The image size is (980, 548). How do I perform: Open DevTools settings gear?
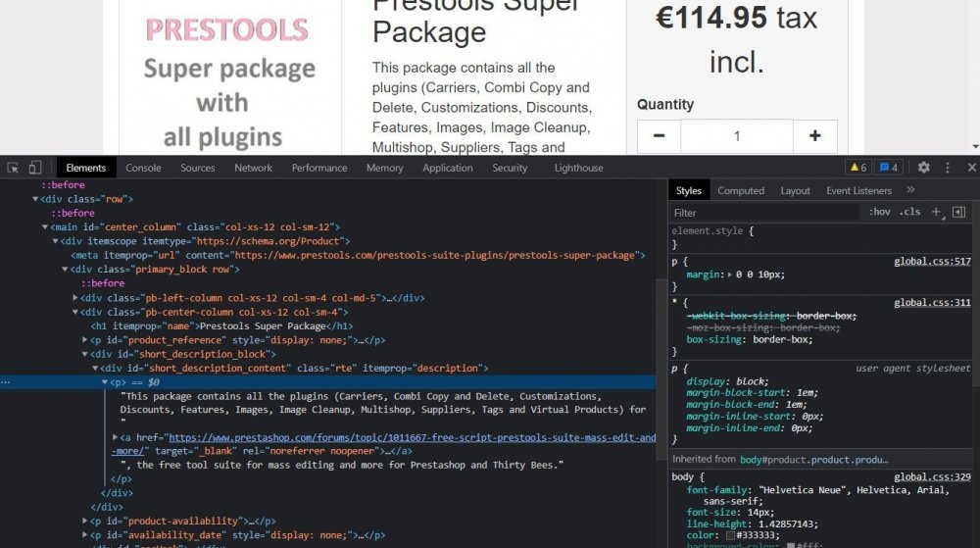click(924, 168)
